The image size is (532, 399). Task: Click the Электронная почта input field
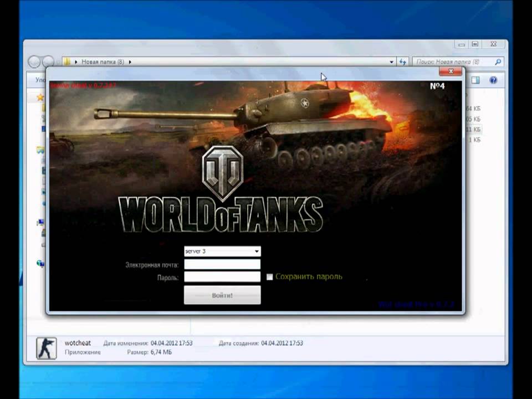click(x=222, y=264)
